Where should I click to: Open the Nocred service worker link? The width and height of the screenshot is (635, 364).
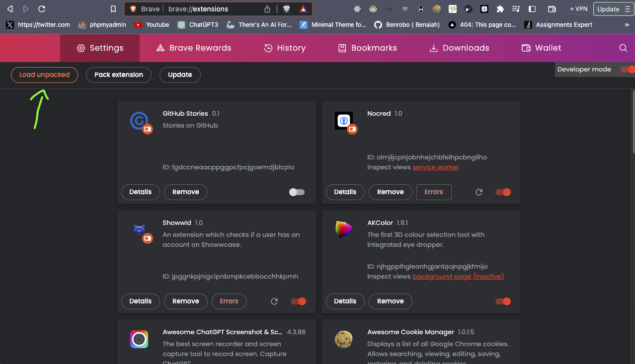click(436, 167)
